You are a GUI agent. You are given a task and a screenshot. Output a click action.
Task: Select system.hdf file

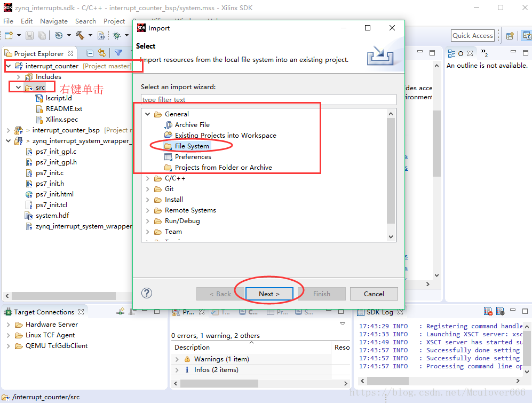tap(52, 216)
